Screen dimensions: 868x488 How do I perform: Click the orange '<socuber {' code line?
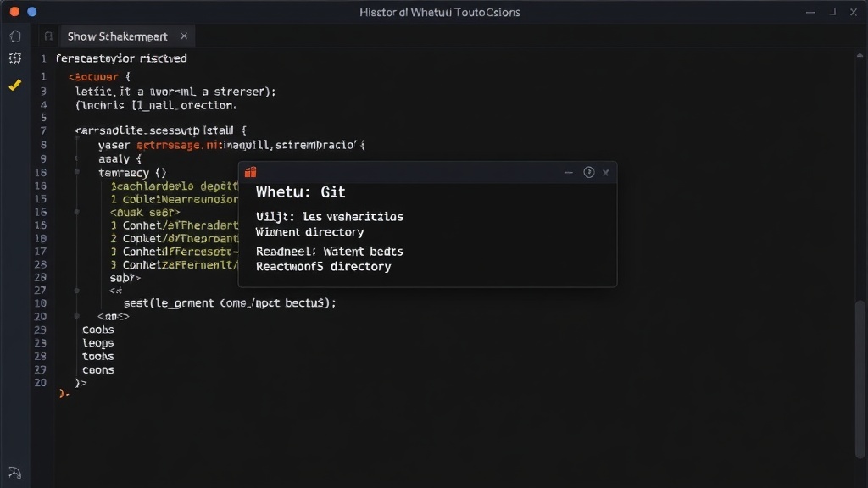[99, 77]
